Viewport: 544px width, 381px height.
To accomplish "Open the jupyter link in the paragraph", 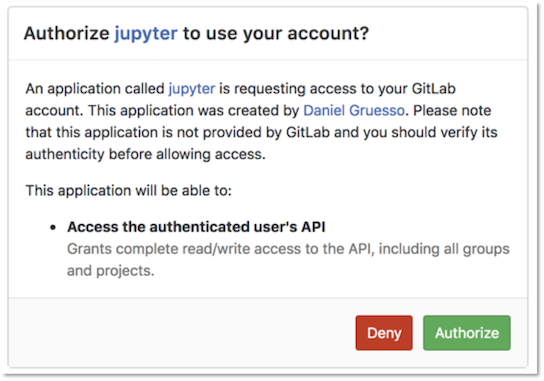I will pos(192,89).
